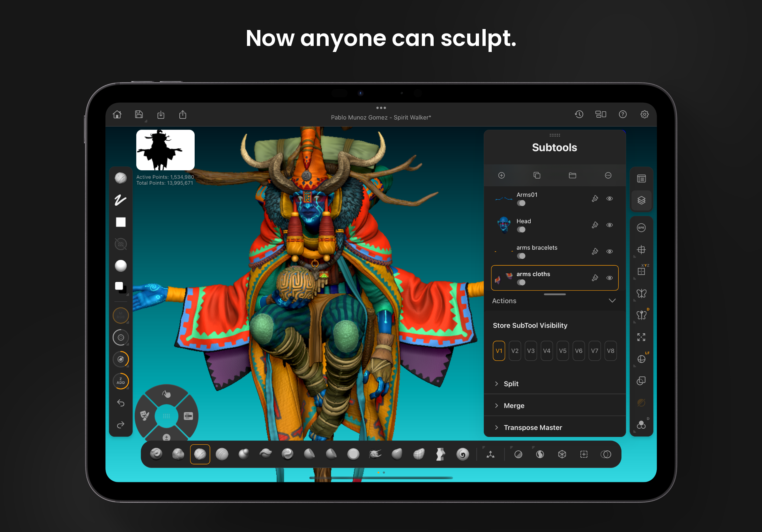This screenshot has width=762, height=532.
Task: Pick the material sphere
Action: click(x=121, y=266)
